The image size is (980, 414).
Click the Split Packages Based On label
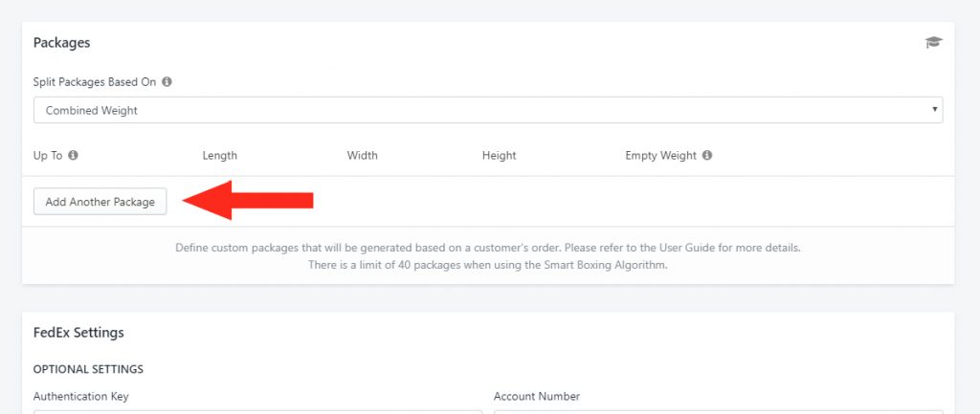click(95, 82)
